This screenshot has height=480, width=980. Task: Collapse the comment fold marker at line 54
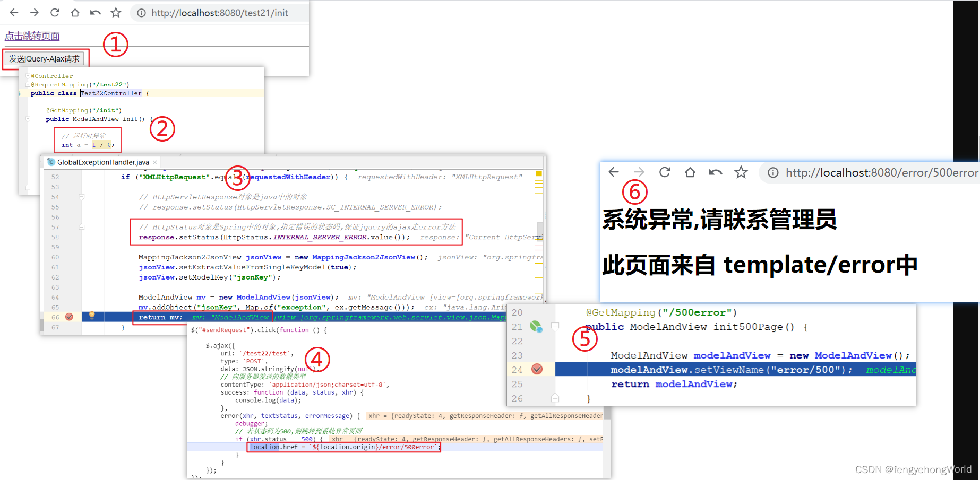coord(82,197)
